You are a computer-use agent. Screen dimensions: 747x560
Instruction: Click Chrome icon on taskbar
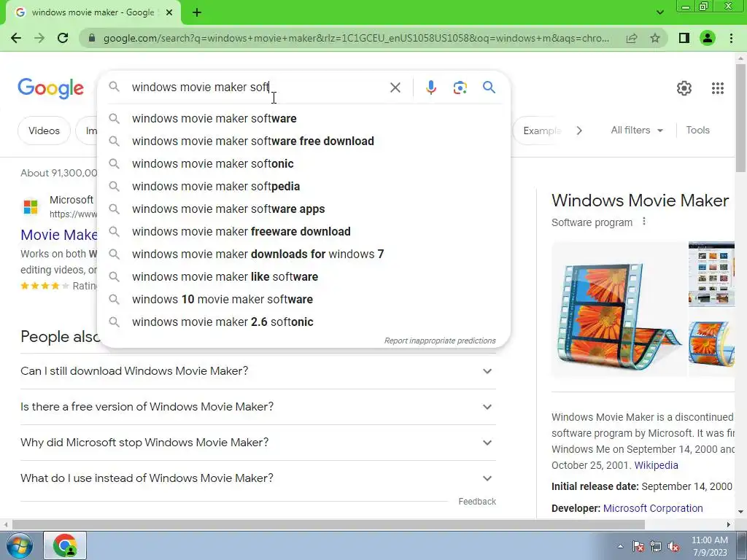pyautogui.click(x=65, y=545)
